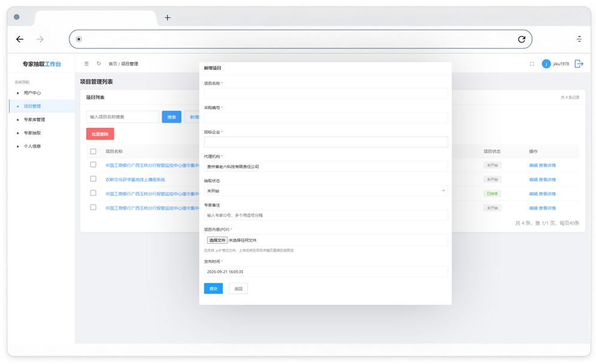
Task: Go to 专家库管理 in the sidebar
Action: pos(34,120)
